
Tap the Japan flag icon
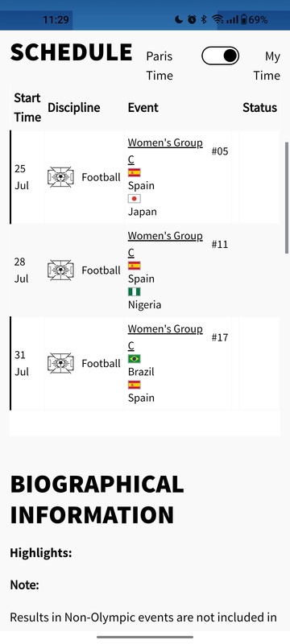click(x=135, y=199)
